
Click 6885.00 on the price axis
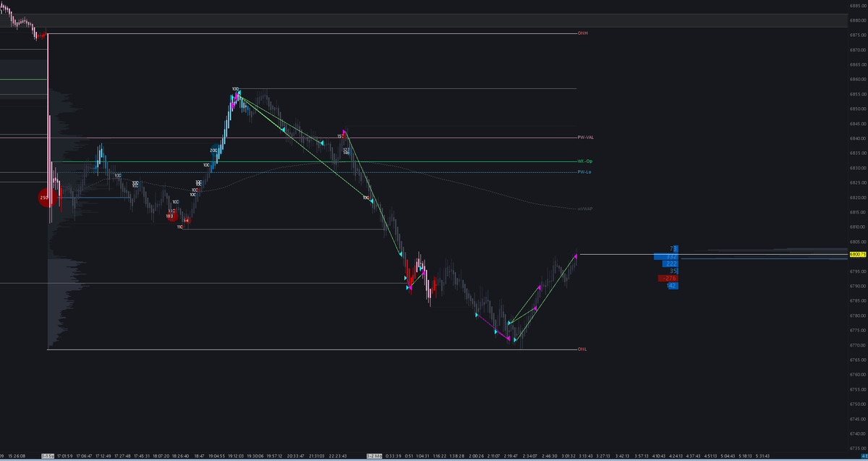[858, 5]
